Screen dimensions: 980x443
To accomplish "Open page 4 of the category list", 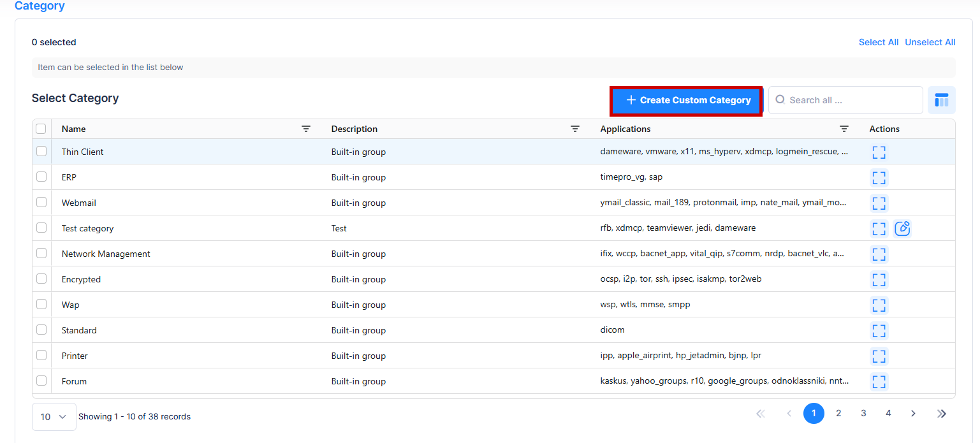I will 888,414.
